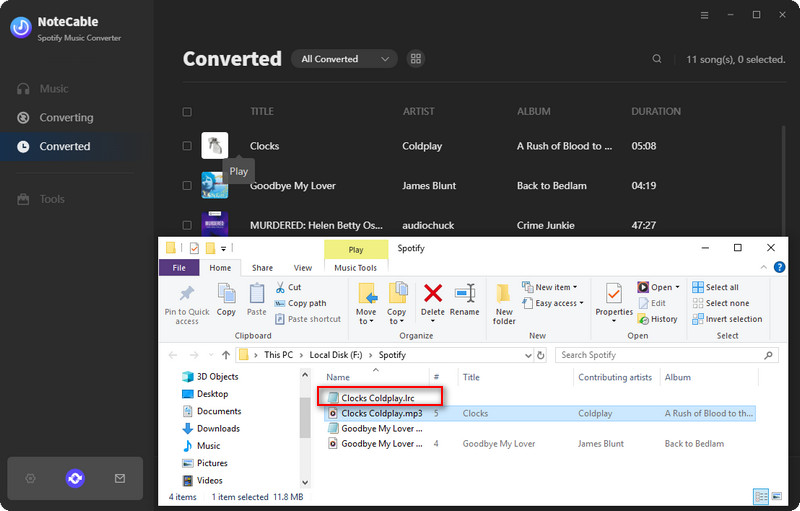Expand the address bar history dropdown arrow
The image size is (800, 511).
click(x=528, y=355)
